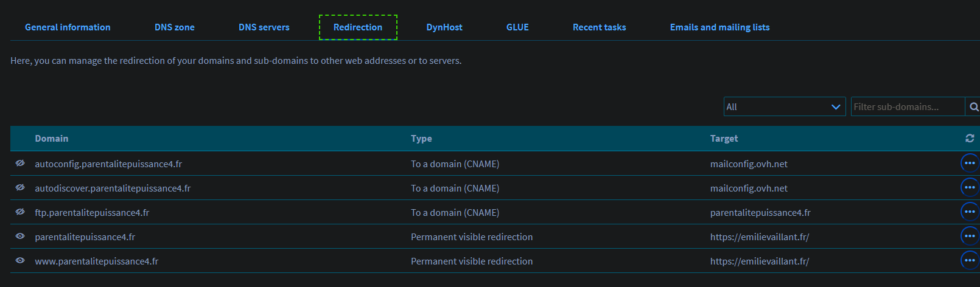Screen dimensions: 980x287
Task: Click the Filter sub-domains input field
Action: [907, 107]
